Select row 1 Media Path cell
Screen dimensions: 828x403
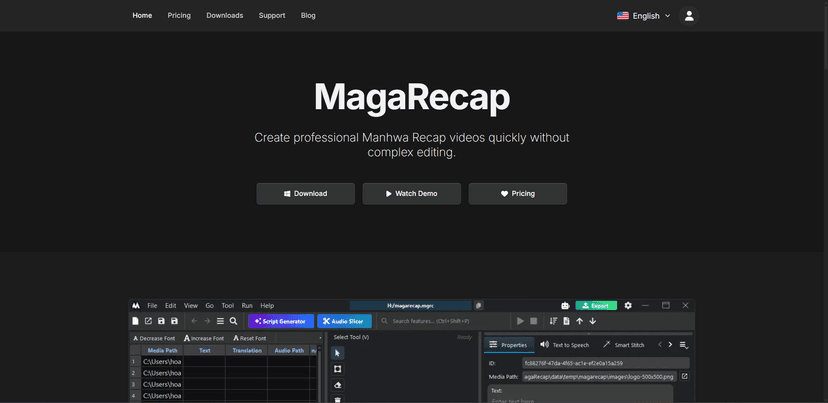pos(162,362)
